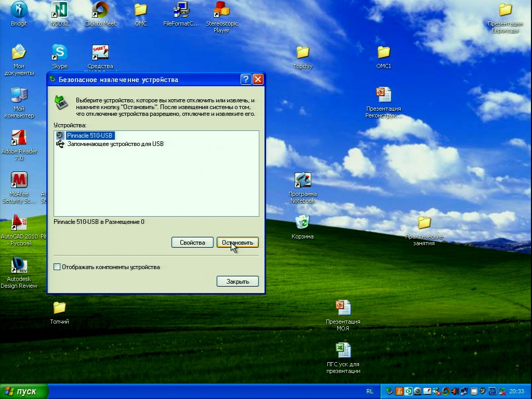The width and height of the screenshot is (532, 399).
Task: Open the OMC folder on desktop
Action: 140,14
